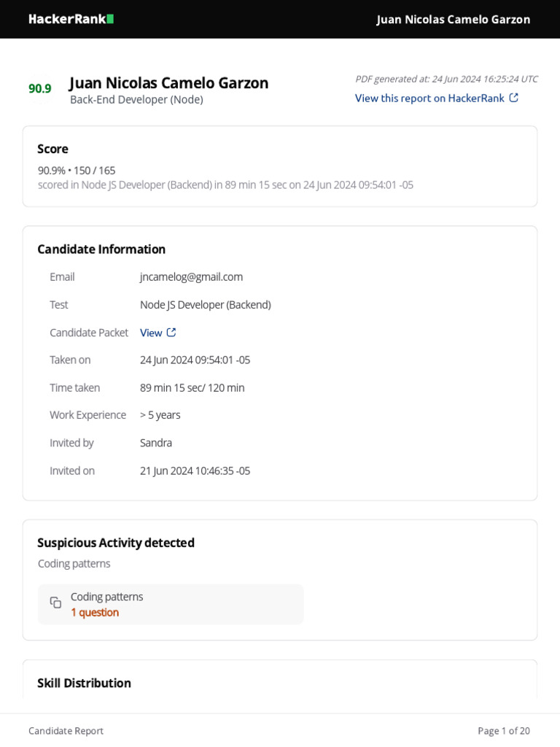Image resolution: width=560 pixels, height=747 pixels.
Task: Click the Candidate Report footer text
Action: (x=66, y=731)
